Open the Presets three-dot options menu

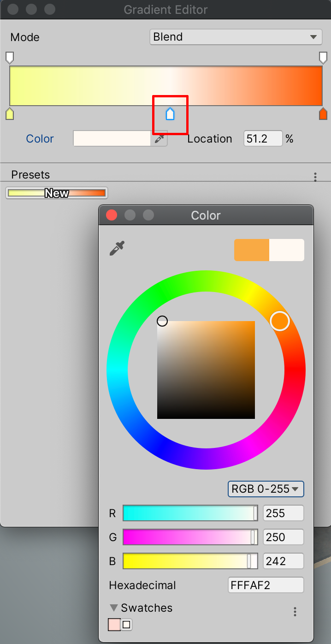pos(315,176)
